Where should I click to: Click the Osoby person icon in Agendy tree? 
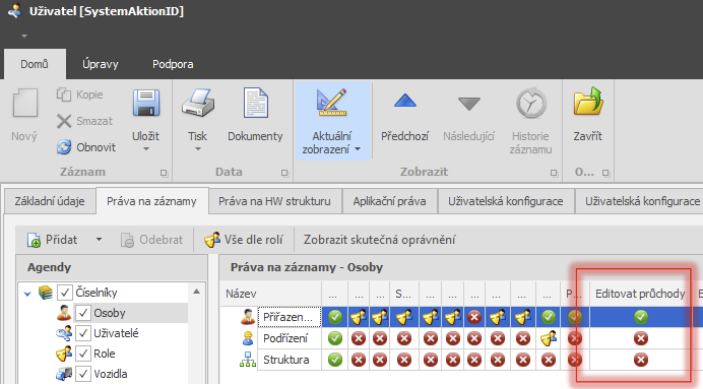pyautogui.click(x=64, y=313)
